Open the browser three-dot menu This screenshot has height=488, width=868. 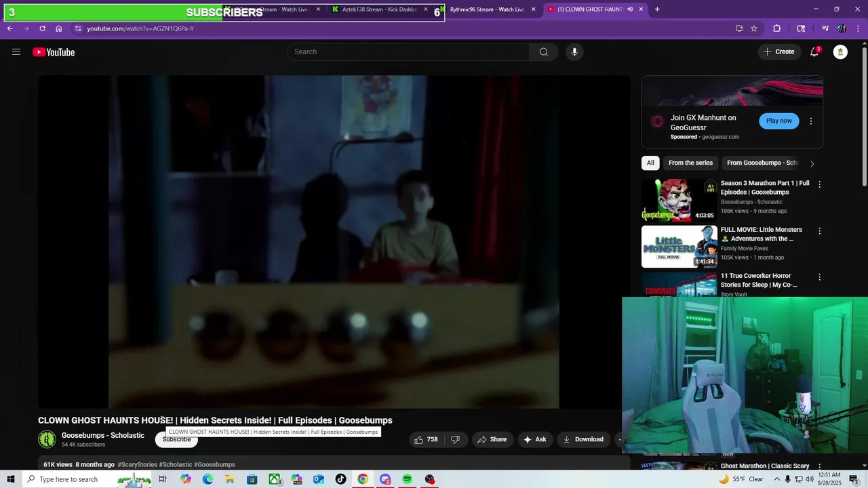(858, 28)
